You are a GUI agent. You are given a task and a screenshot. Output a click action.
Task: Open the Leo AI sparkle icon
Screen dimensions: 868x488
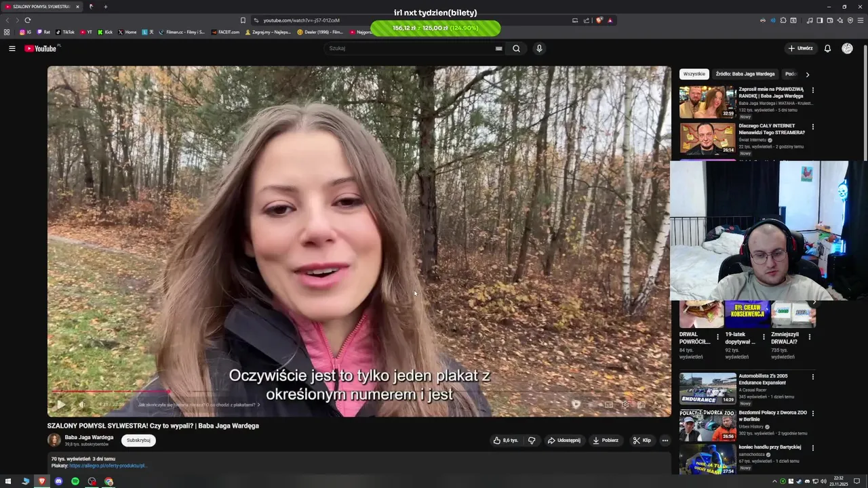840,20
